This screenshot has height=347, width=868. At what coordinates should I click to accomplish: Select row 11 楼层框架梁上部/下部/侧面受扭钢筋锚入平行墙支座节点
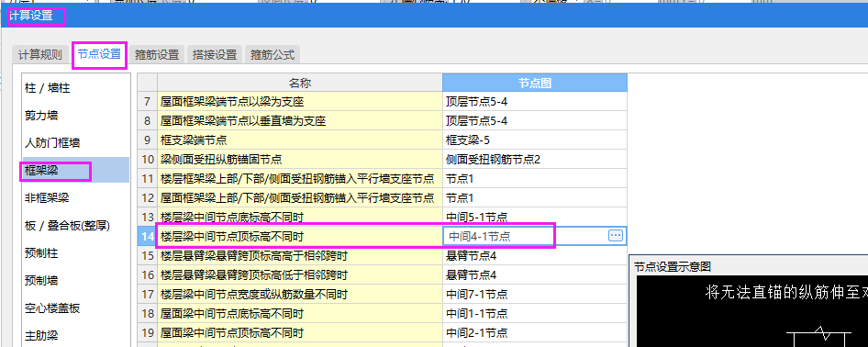click(x=300, y=179)
